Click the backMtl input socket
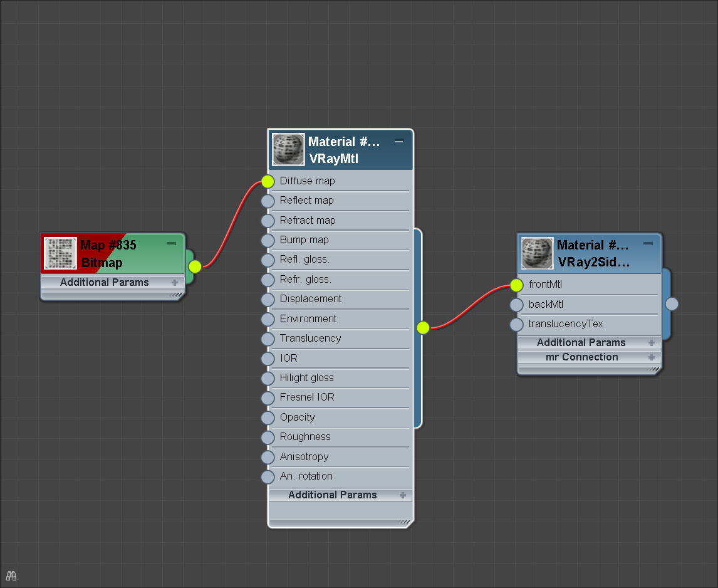 tap(516, 304)
